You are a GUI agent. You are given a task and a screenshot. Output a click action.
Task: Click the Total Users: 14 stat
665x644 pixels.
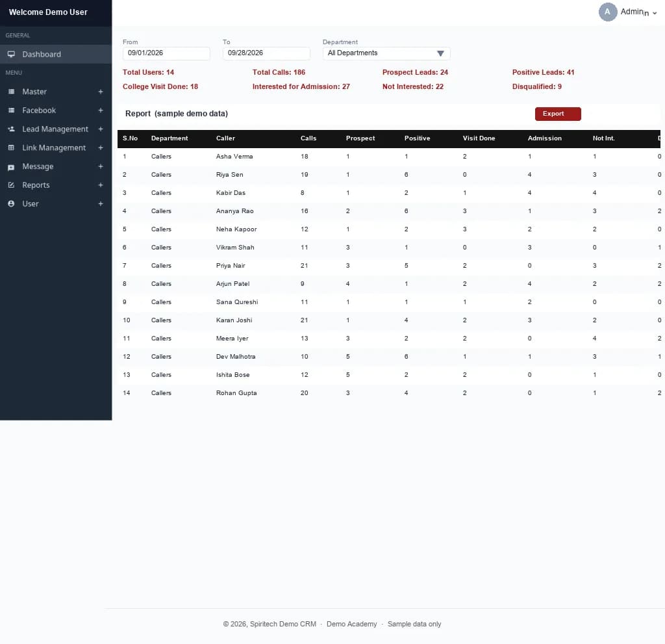click(148, 73)
